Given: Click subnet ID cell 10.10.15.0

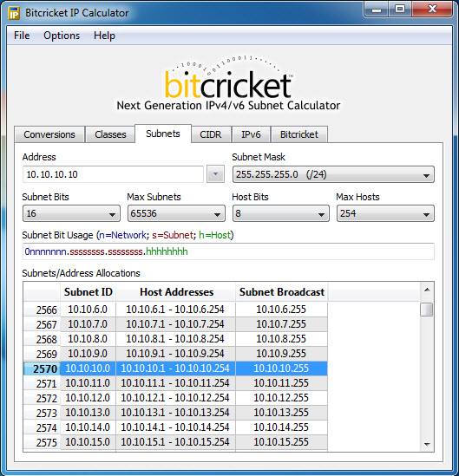Looking at the screenshot, I should 88,442.
